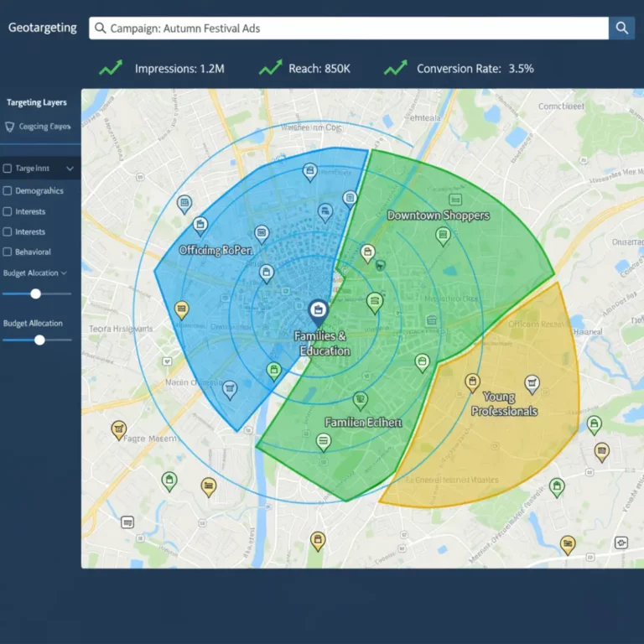Enable the second Interests checkbox
644x644 pixels.
[8, 231]
